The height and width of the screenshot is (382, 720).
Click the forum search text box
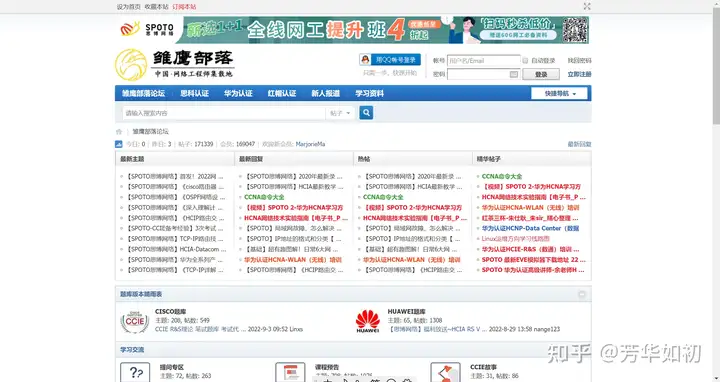point(224,113)
